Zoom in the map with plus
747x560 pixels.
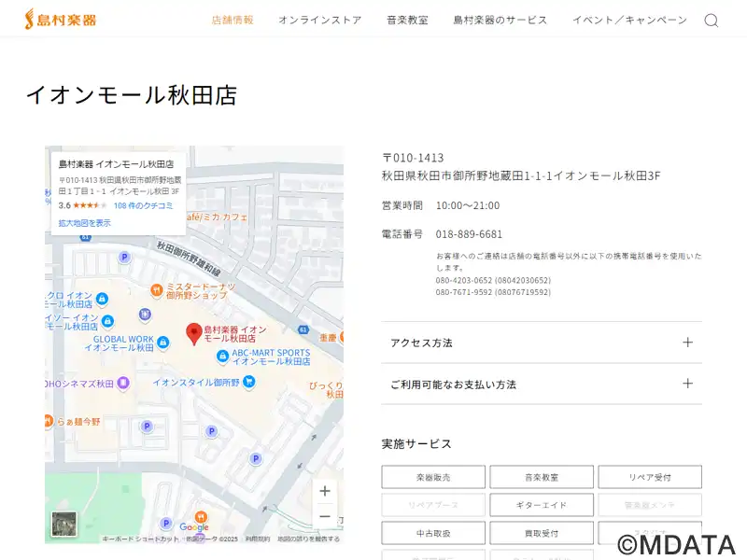[325, 491]
